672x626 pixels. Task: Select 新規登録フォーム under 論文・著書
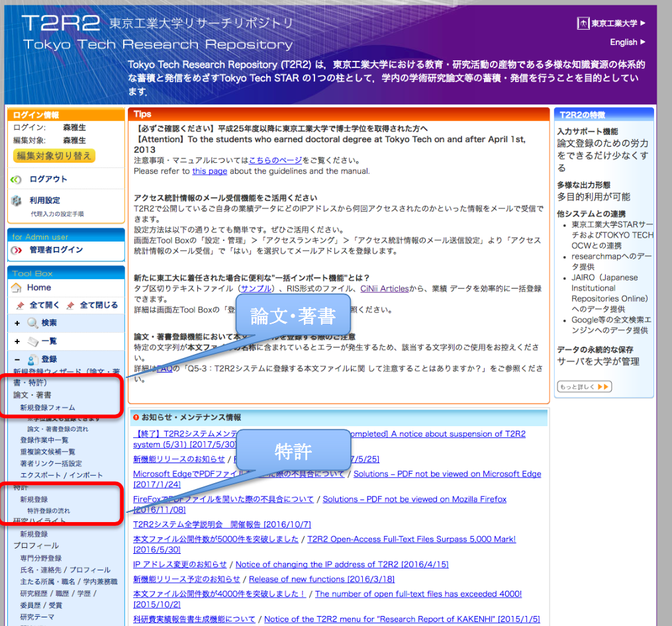(48, 408)
